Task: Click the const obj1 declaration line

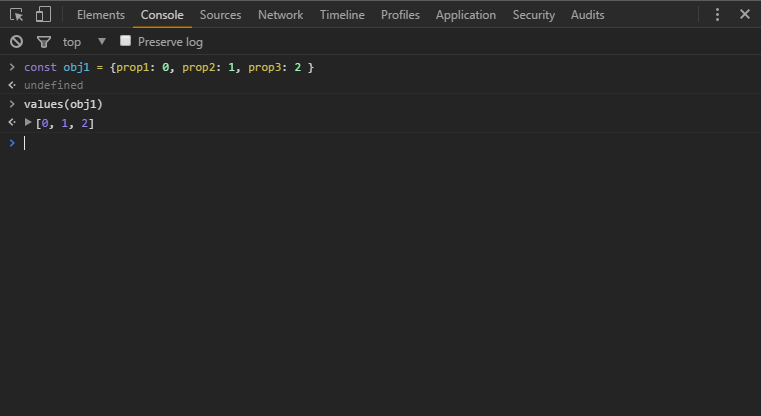Action: 169,67
